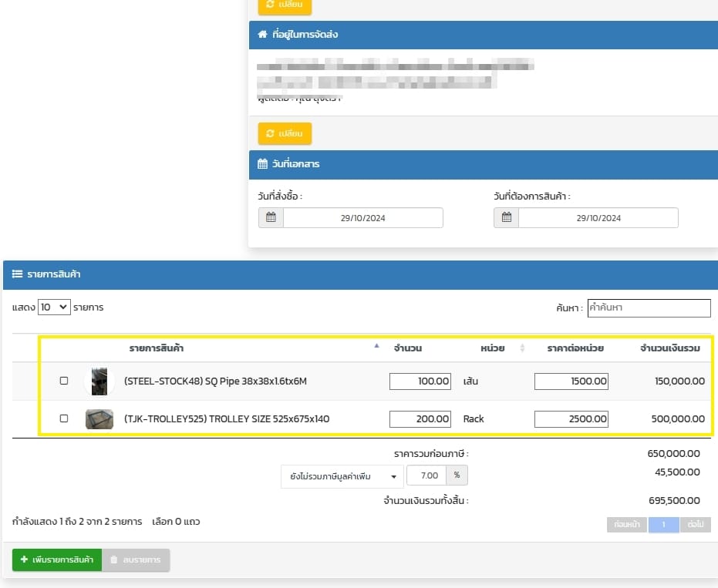Click the previous page pagination button
The height and width of the screenshot is (588, 718).
coord(625,524)
